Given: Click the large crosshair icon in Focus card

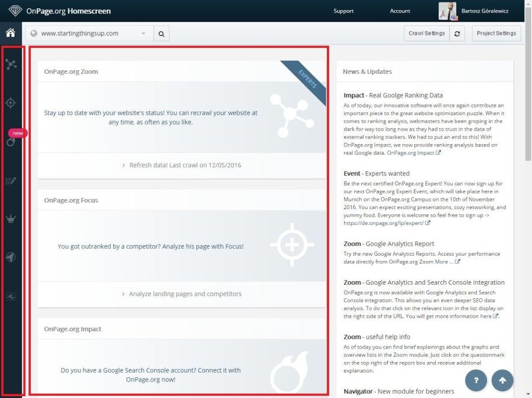Looking at the screenshot, I should [x=292, y=244].
